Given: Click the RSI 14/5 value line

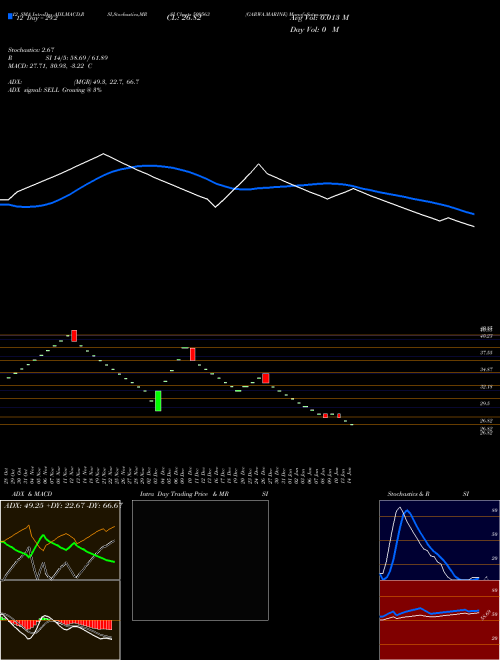Looking at the screenshot, I should [x=58, y=58].
